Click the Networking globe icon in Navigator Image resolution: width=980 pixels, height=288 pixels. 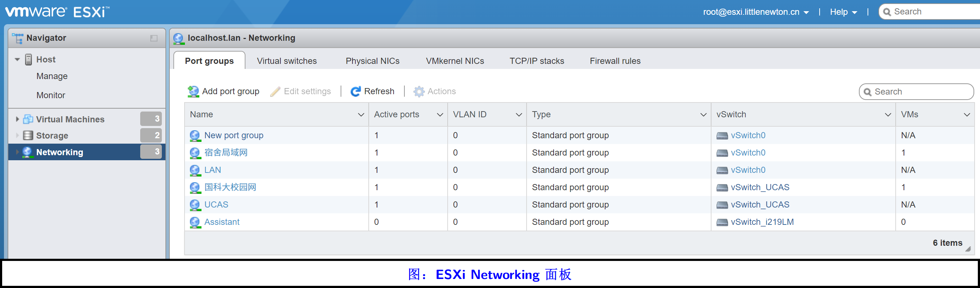point(27,152)
